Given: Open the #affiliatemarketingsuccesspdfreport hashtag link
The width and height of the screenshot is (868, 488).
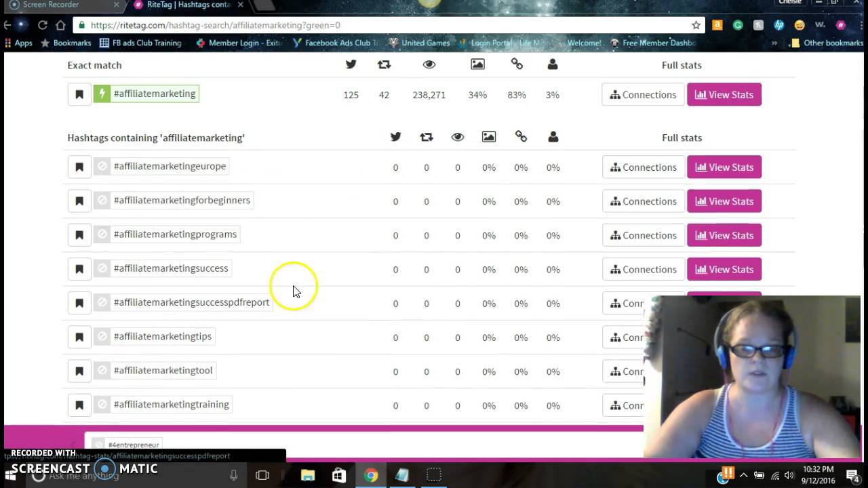Looking at the screenshot, I should [191, 302].
